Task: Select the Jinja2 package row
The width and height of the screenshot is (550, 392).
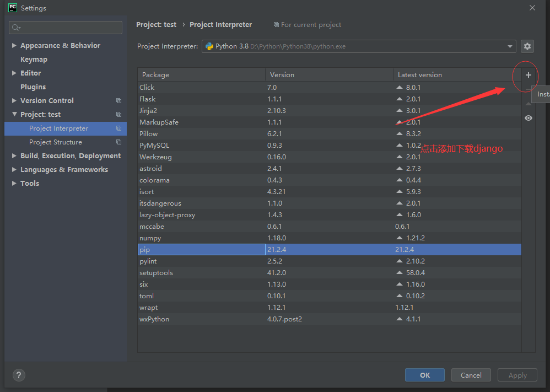Action: [330, 111]
